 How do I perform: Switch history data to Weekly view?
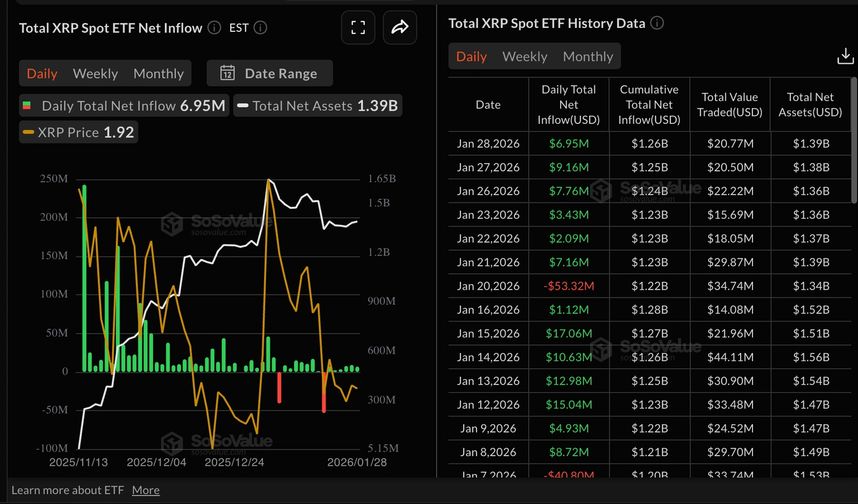[x=525, y=56]
